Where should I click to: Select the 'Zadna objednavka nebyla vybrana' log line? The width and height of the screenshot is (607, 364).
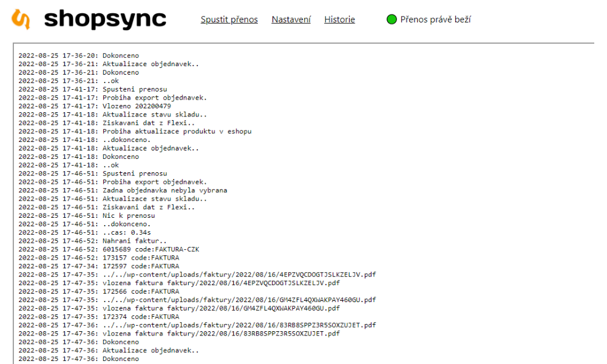tap(164, 190)
